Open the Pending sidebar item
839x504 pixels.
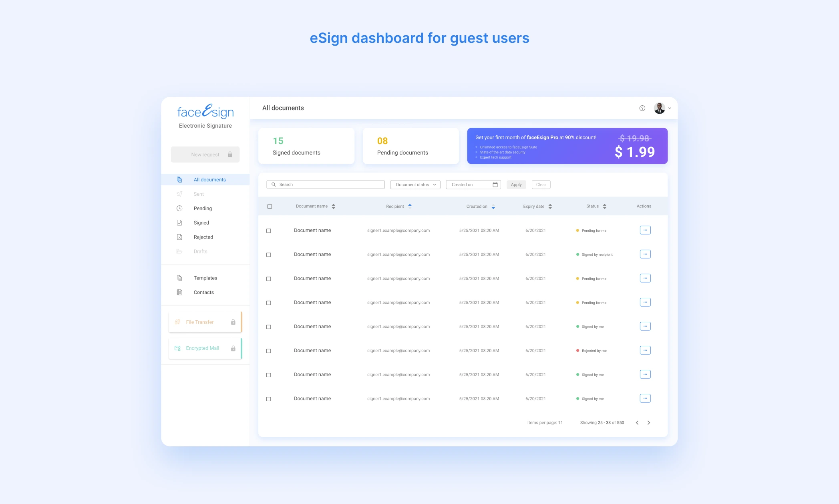(205, 209)
